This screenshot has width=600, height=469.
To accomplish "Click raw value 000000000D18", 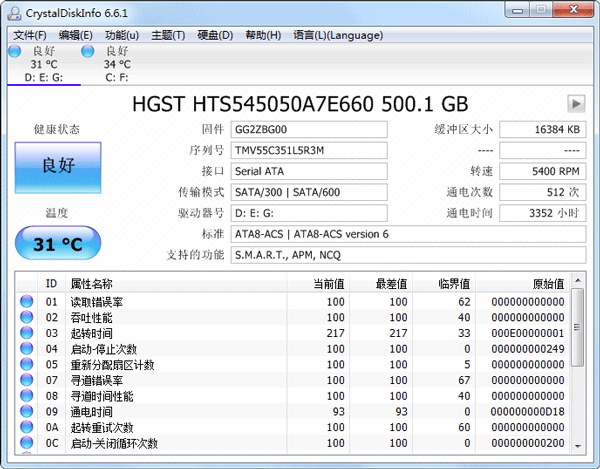I will pyautogui.click(x=528, y=412).
